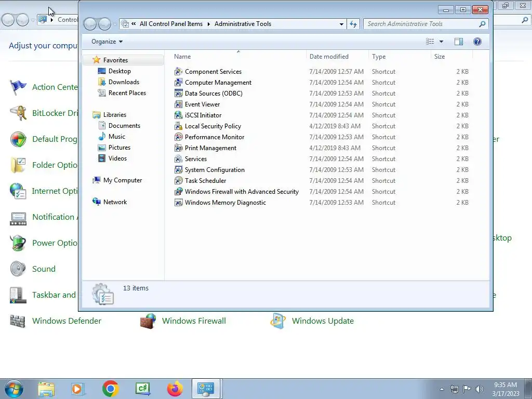Click the Action Center flag icon

[18, 87]
